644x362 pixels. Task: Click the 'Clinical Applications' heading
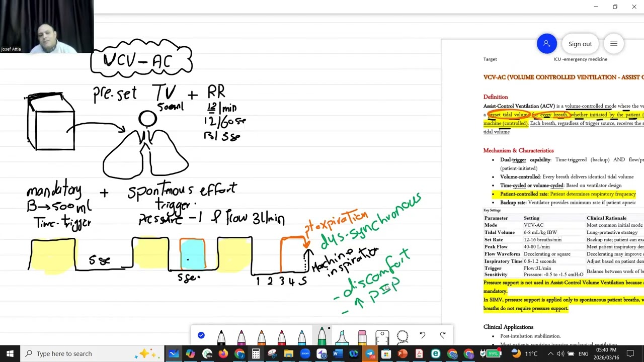[x=508, y=327]
